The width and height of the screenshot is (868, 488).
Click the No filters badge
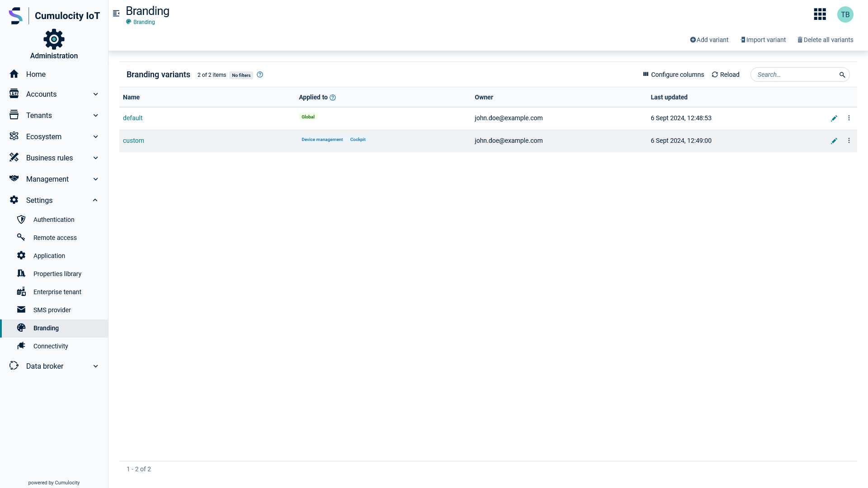(x=241, y=75)
